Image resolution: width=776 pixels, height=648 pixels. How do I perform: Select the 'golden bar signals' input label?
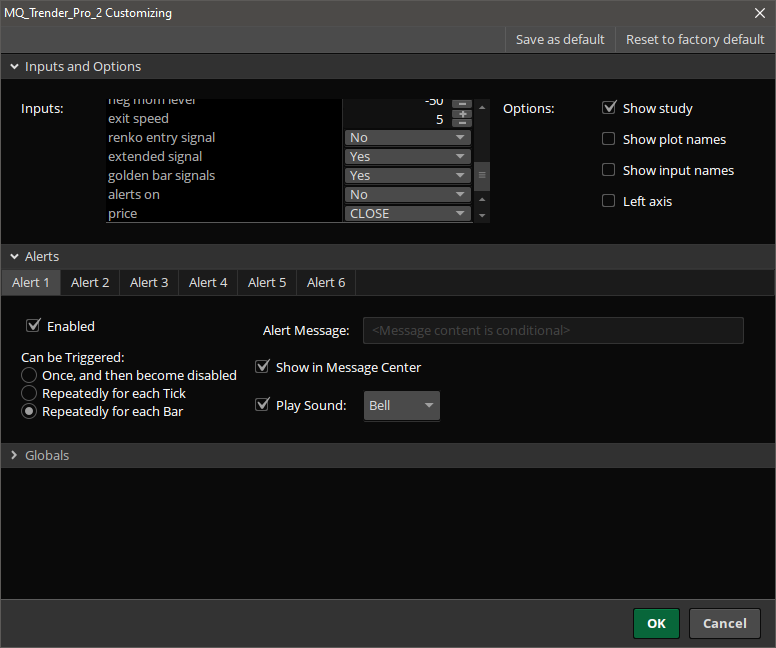pyautogui.click(x=162, y=175)
